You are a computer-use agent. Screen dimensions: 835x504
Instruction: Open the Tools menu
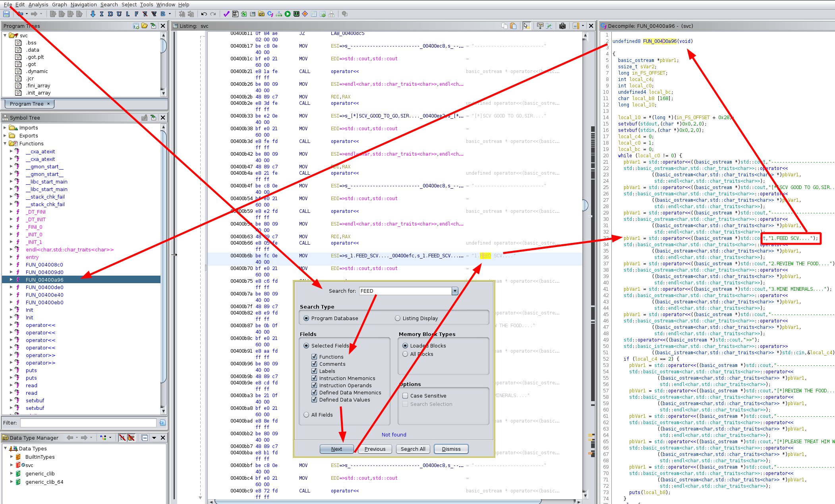(x=146, y=5)
